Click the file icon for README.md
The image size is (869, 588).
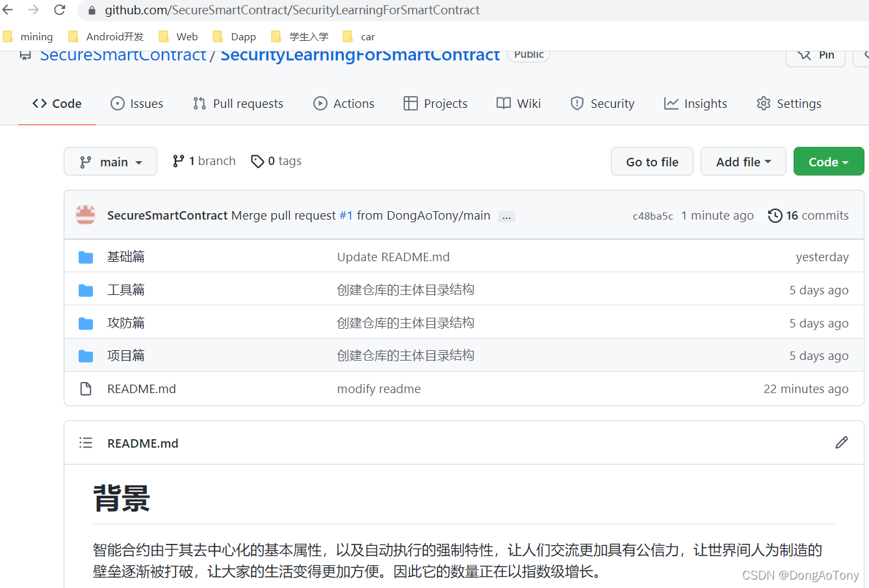pos(86,389)
